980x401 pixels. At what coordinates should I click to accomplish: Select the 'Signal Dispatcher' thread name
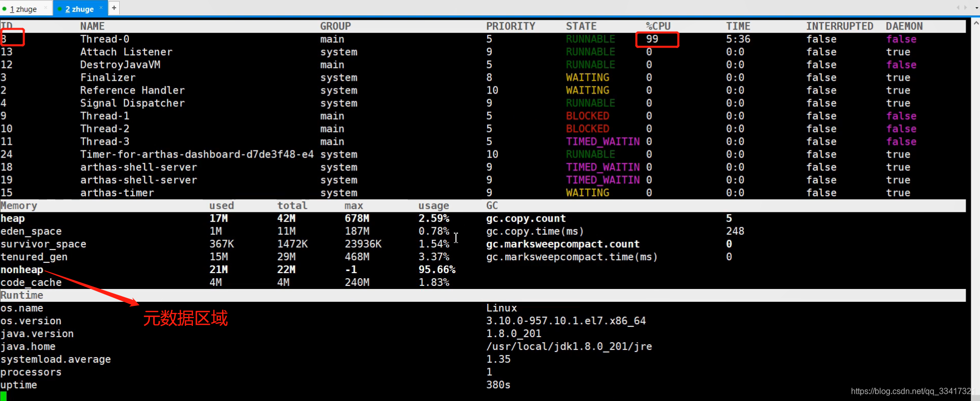click(x=132, y=103)
